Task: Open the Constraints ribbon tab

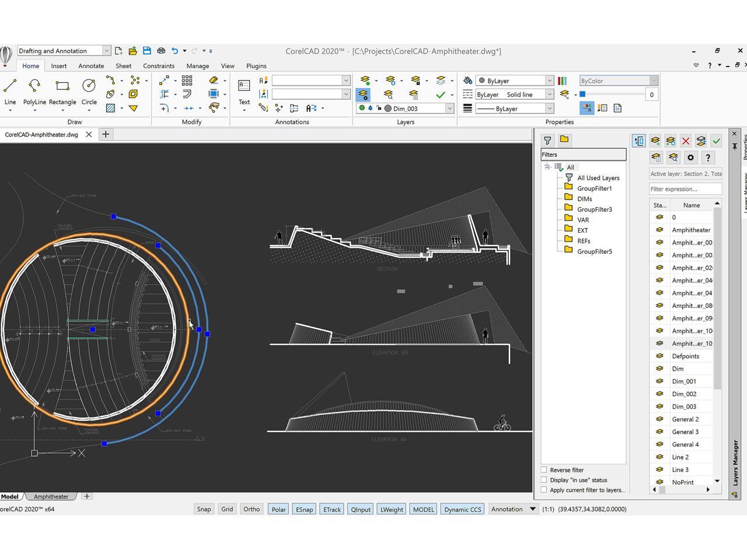Action: 159,66
